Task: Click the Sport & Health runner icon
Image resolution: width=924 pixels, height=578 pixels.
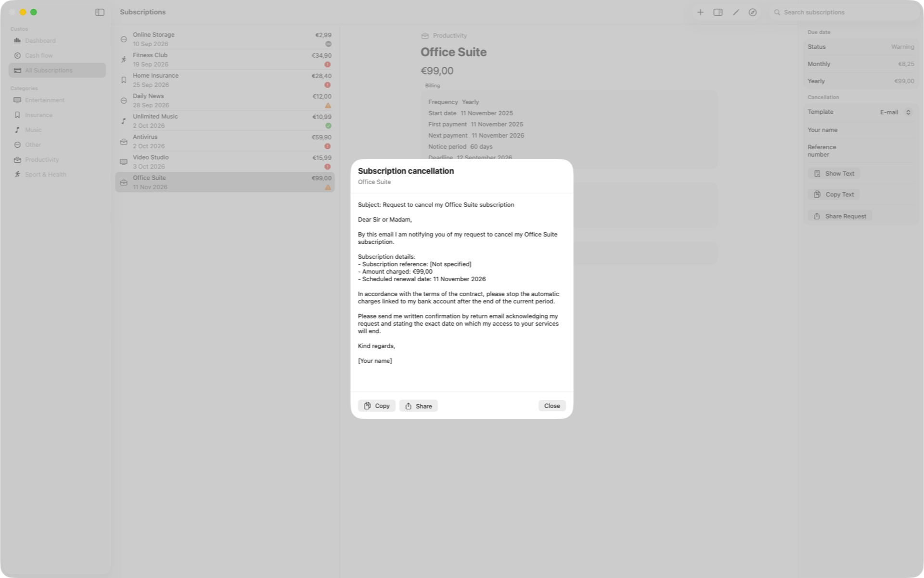Action: 17,174
